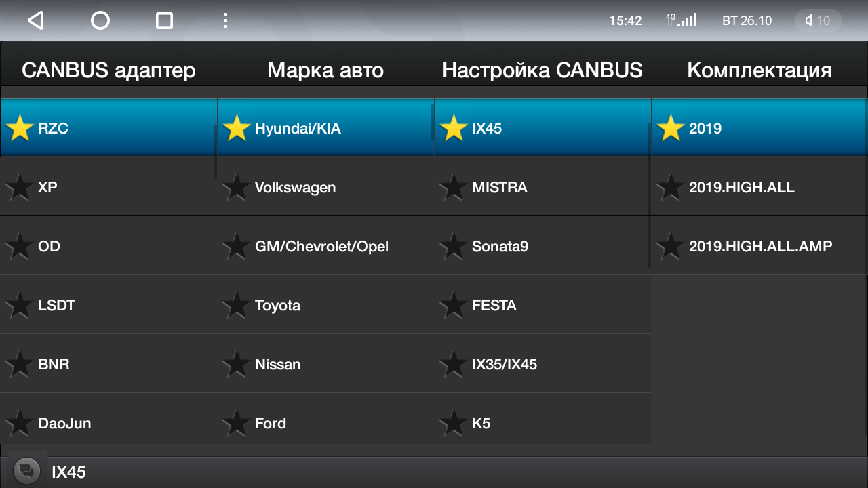The height and width of the screenshot is (488, 868).
Task: Select Hyundai/KIA car brand
Action: (325, 127)
